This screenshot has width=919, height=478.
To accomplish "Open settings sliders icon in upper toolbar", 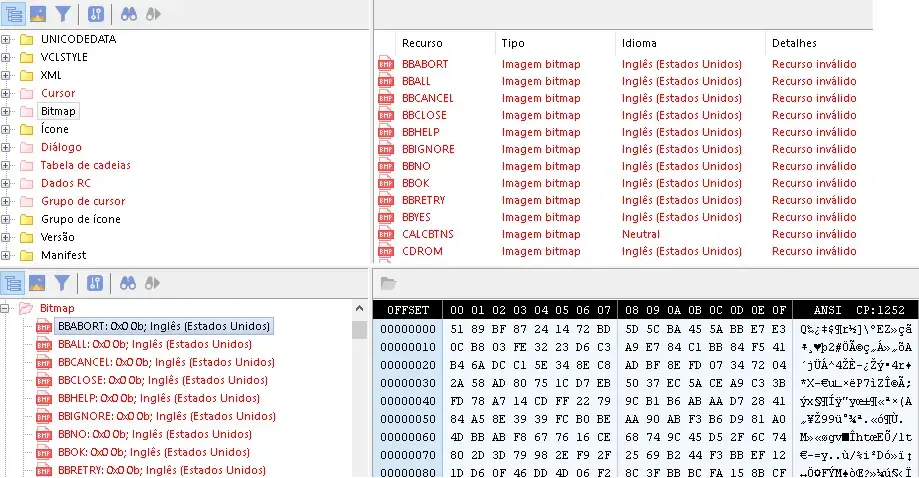I will point(95,14).
